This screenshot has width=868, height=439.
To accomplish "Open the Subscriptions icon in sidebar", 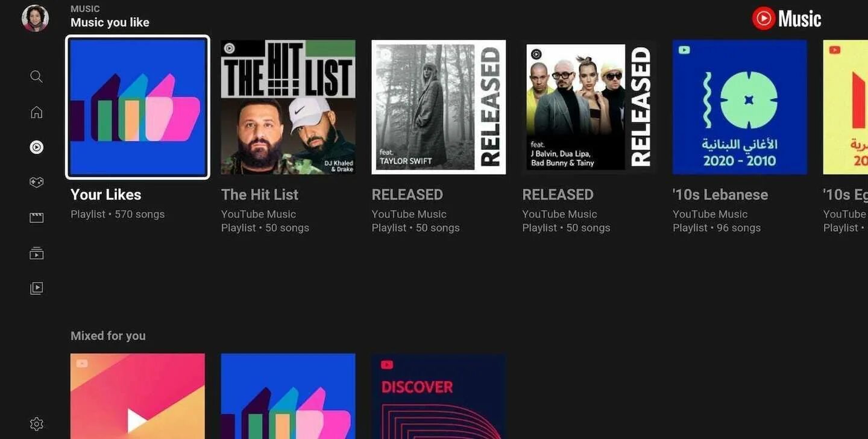I will [x=36, y=253].
